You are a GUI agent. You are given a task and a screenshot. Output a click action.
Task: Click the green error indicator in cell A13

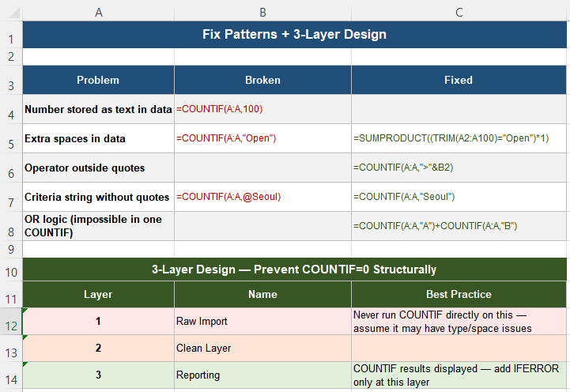pos(25,337)
